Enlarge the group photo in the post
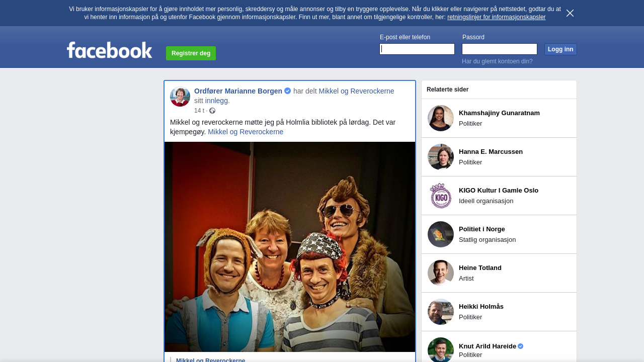This screenshot has width=644, height=362. click(x=290, y=246)
